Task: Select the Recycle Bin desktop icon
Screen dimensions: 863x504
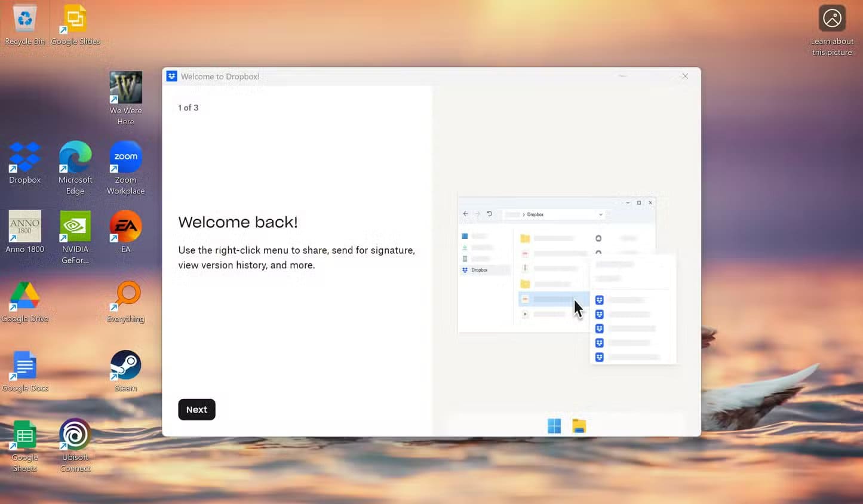Action: coord(24,20)
